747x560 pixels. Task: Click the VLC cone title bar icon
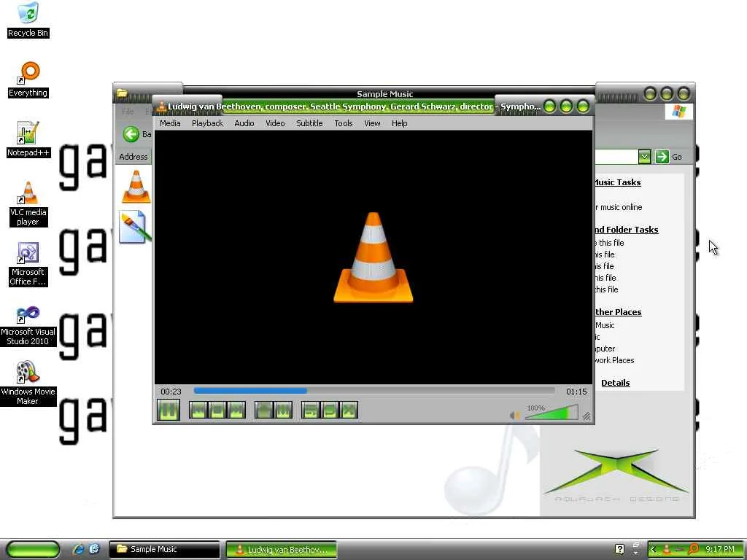pos(161,106)
